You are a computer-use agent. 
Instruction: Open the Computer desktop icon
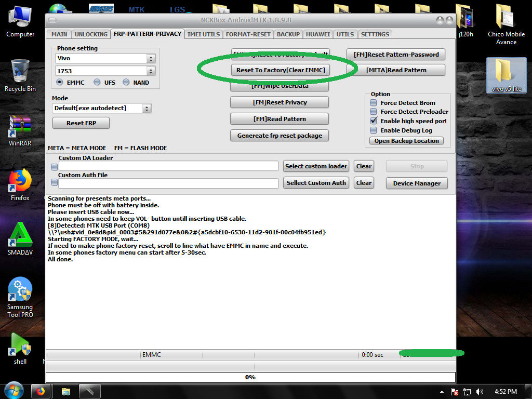click(20, 21)
